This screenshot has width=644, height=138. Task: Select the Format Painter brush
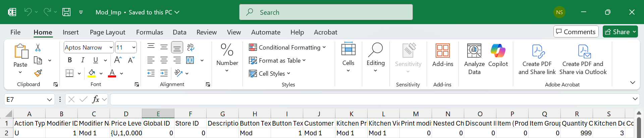tap(38, 73)
